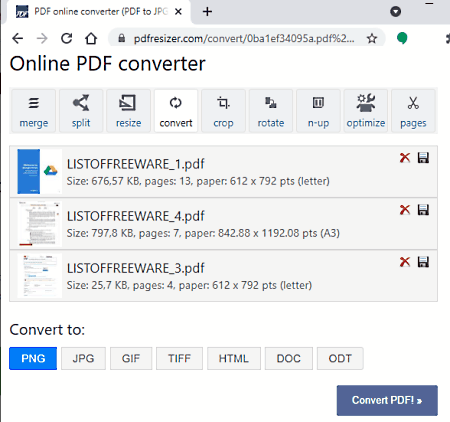Select the convert tool
The width and height of the screenshot is (450, 422).
(176, 111)
